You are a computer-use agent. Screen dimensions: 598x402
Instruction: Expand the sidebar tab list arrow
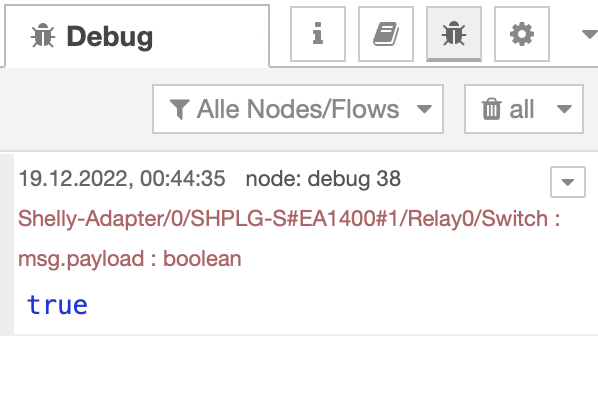tap(589, 35)
